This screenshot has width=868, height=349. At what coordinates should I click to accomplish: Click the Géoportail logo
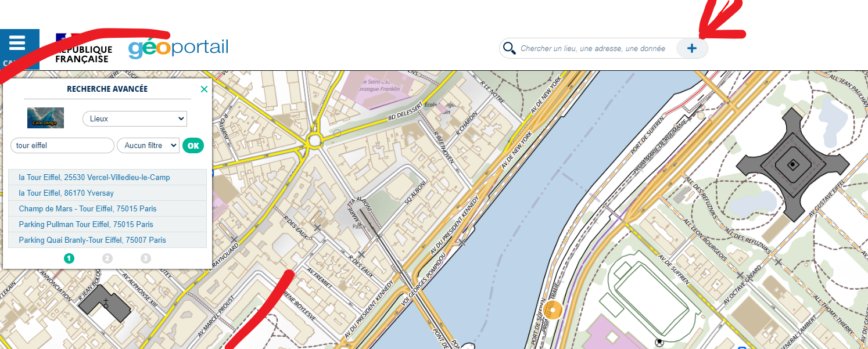click(x=178, y=48)
